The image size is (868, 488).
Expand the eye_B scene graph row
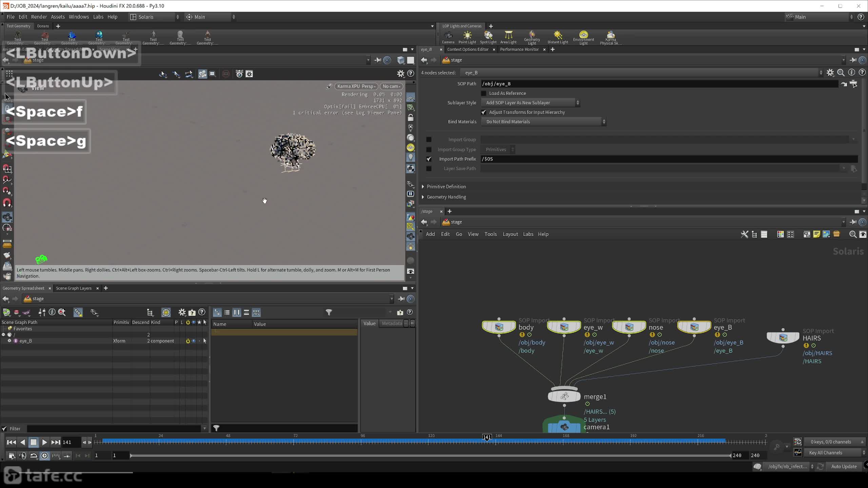click(9, 341)
